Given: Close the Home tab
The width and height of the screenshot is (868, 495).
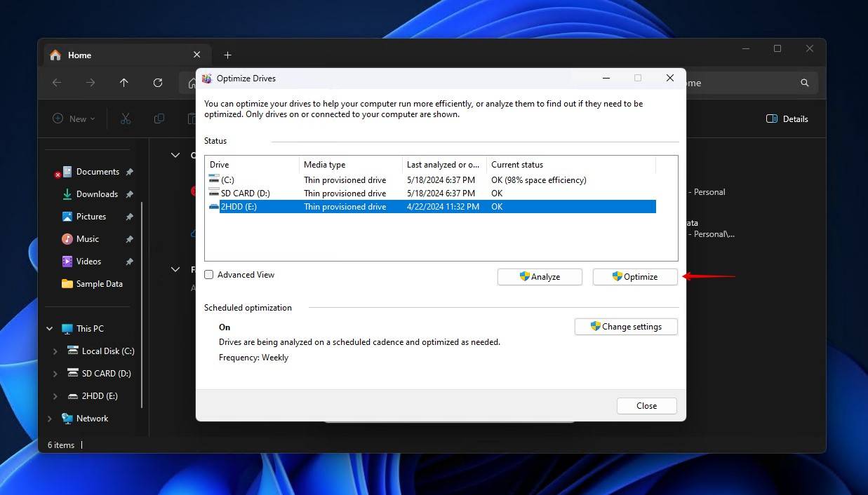Looking at the screenshot, I should tap(197, 55).
